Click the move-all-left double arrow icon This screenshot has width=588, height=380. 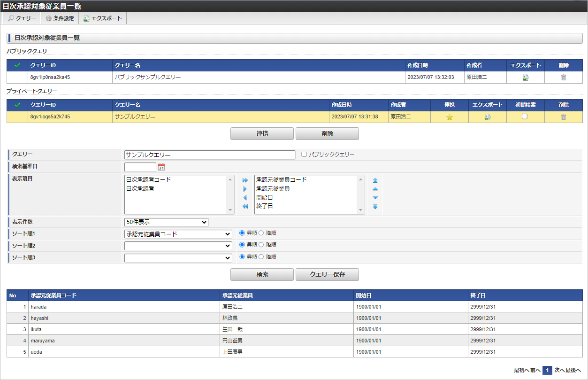point(245,206)
